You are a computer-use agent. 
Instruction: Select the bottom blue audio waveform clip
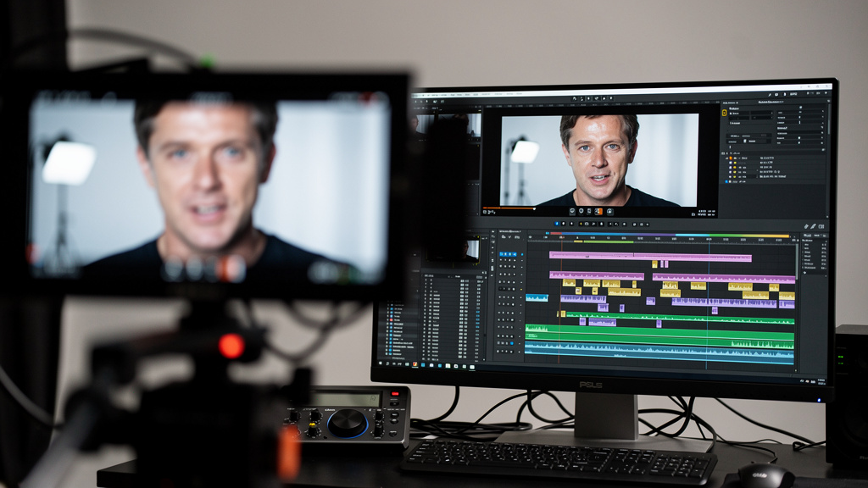(659, 353)
